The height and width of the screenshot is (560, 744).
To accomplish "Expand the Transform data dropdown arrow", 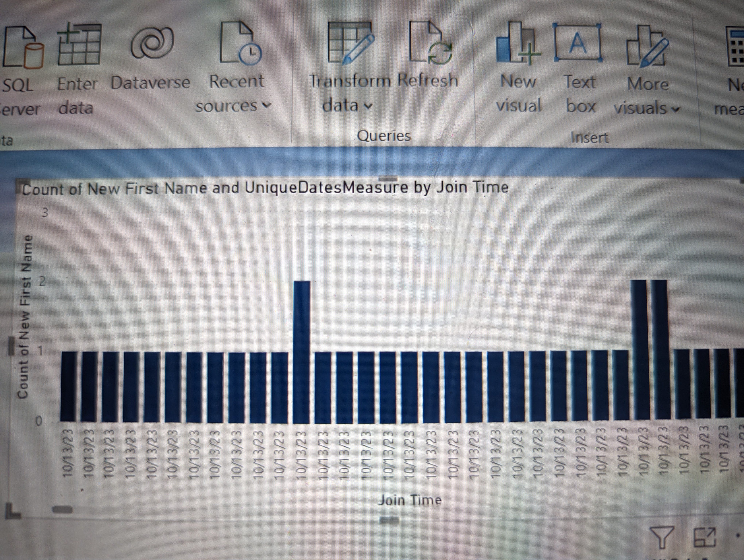I will pyautogui.click(x=368, y=106).
